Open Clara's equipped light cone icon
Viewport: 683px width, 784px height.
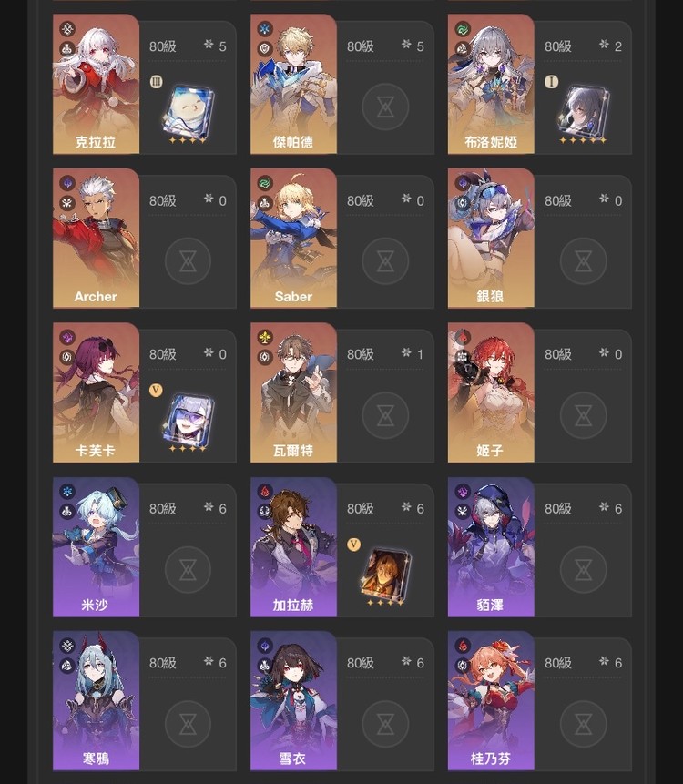pyautogui.click(x=188, y=111)
